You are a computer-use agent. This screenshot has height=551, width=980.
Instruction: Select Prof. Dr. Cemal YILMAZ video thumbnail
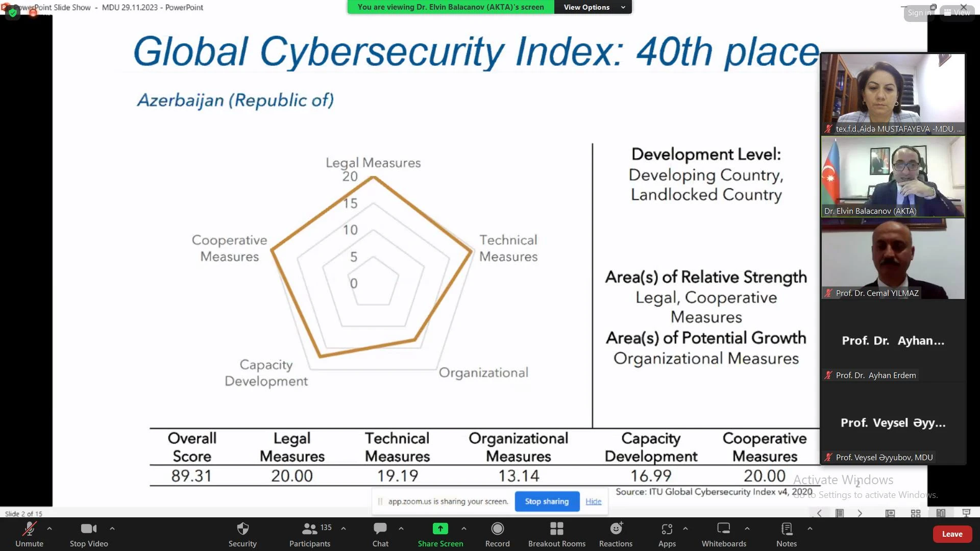click(x=893, y=259)
